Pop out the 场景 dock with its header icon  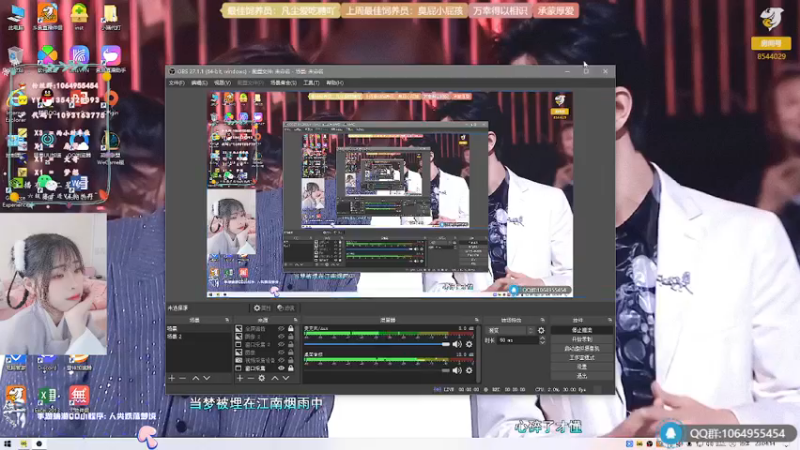coord(227,320)
